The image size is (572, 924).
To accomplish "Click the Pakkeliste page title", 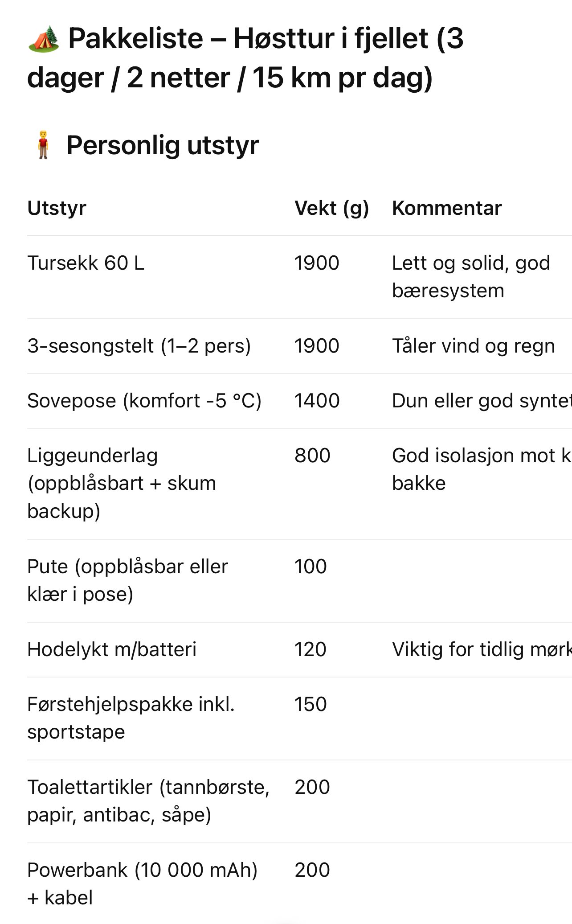I will pos(245,58).
